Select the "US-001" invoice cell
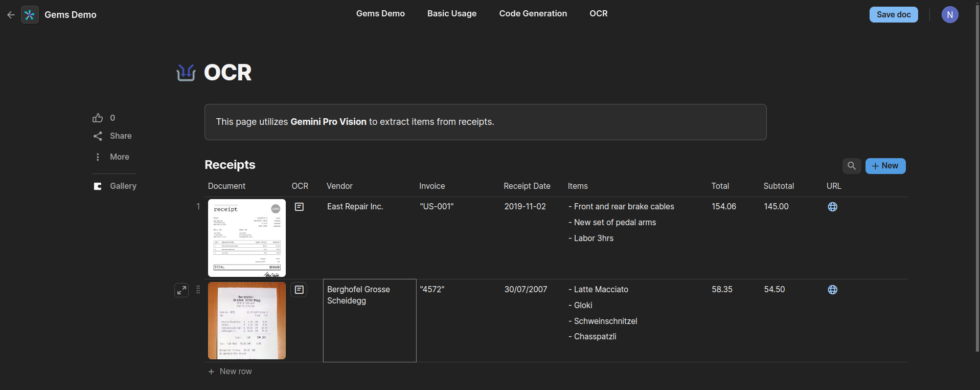Screen dimensions: 980x390 pos(459,238)
